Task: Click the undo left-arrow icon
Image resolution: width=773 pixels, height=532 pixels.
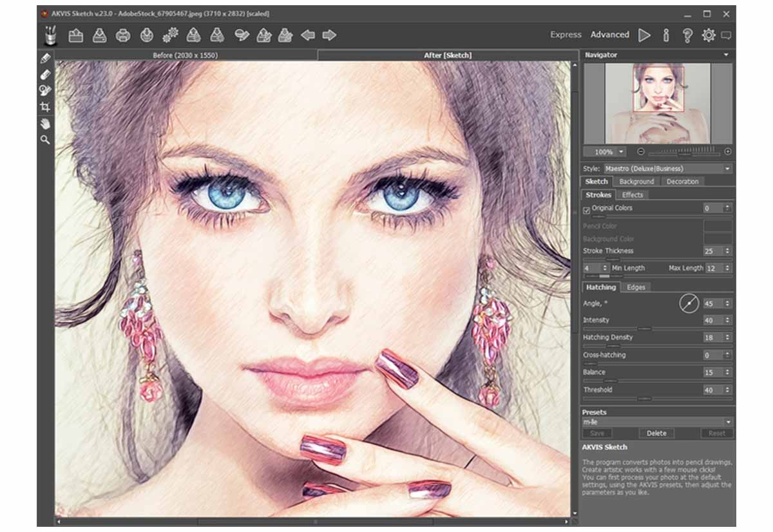Action: [x=308, y=35]
